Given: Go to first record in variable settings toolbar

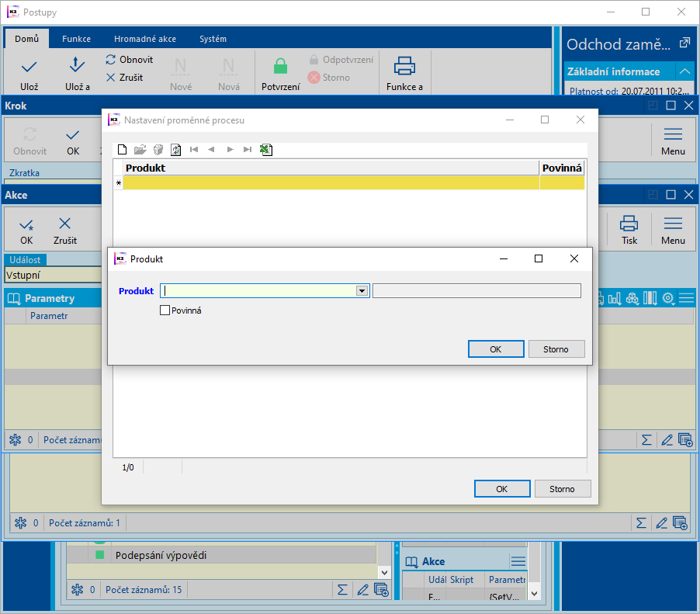Looking at the screenshot, I should click(x=194, y=150).
